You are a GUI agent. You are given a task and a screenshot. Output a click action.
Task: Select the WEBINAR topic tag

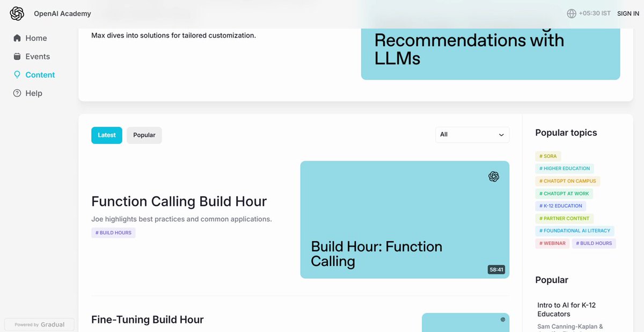point(552,243)
